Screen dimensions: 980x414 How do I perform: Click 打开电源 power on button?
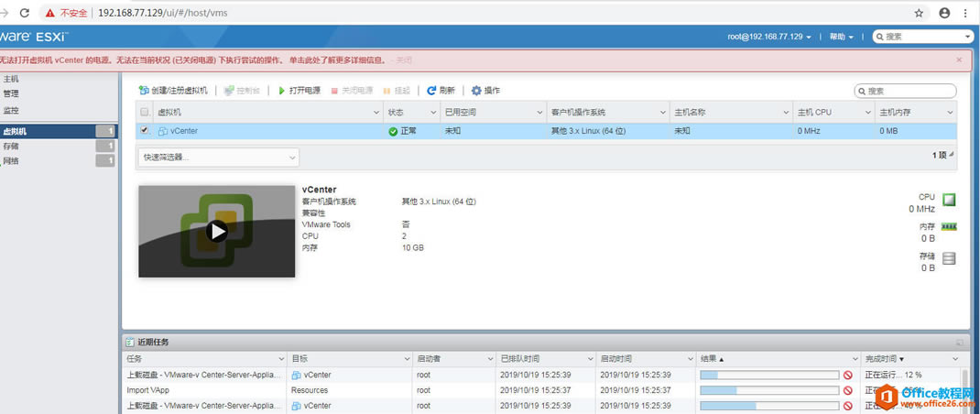299,91
